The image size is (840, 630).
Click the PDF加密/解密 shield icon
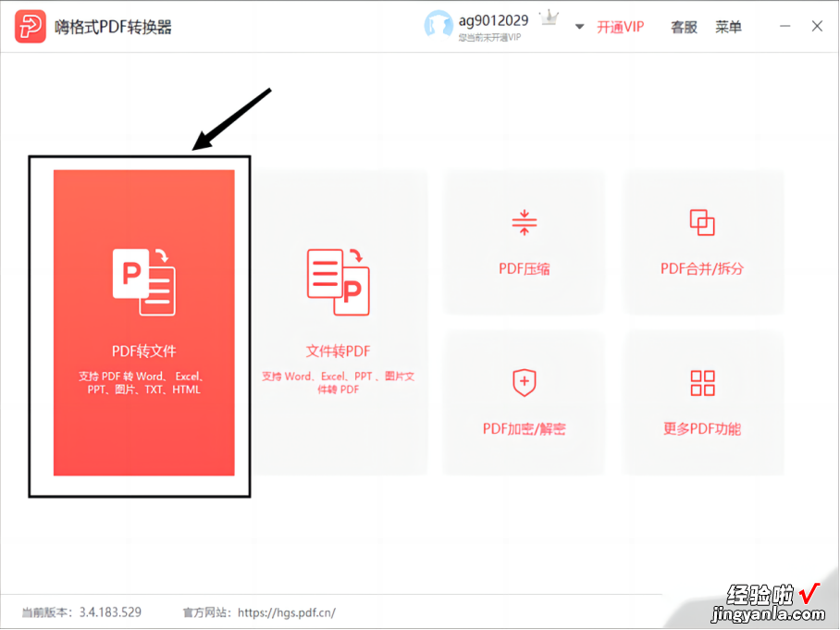[524, 382]
